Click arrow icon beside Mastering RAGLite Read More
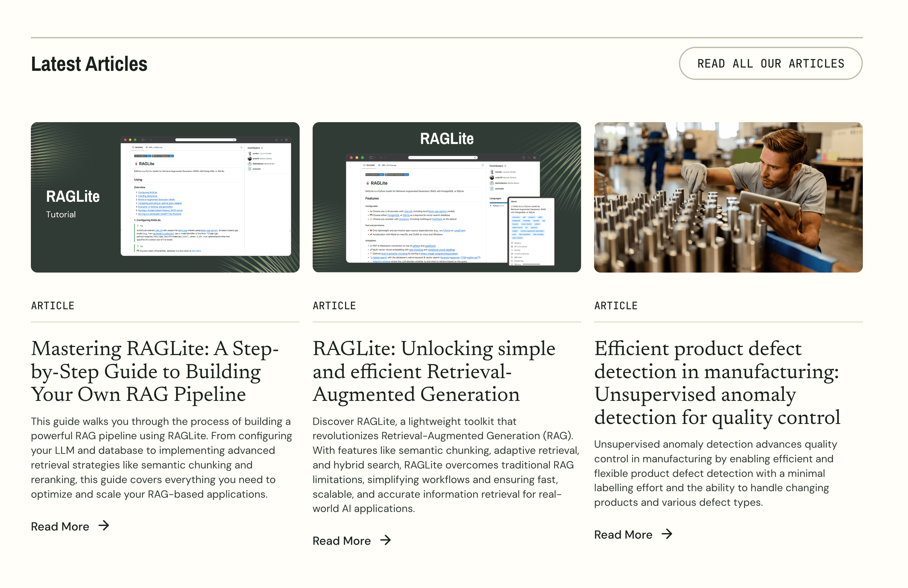The width and height of the screenshot is (908, 588). click(104, 526)
